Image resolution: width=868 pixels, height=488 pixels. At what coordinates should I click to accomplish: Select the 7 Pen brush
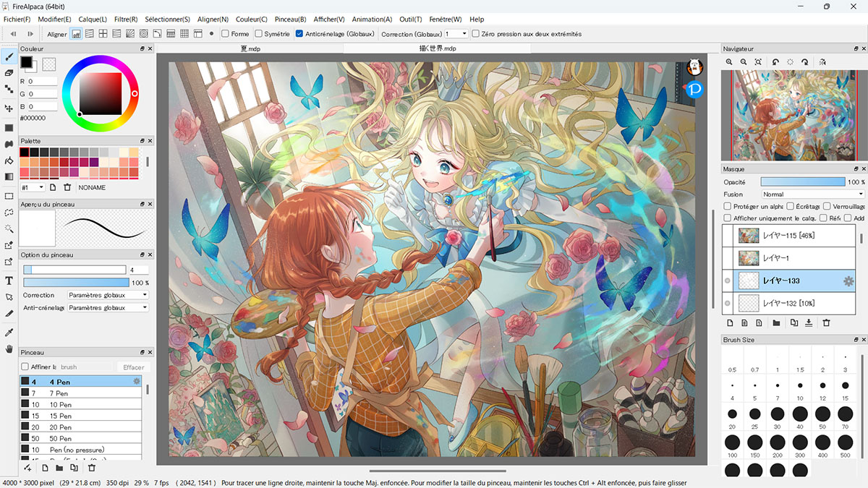click(80, 393)
